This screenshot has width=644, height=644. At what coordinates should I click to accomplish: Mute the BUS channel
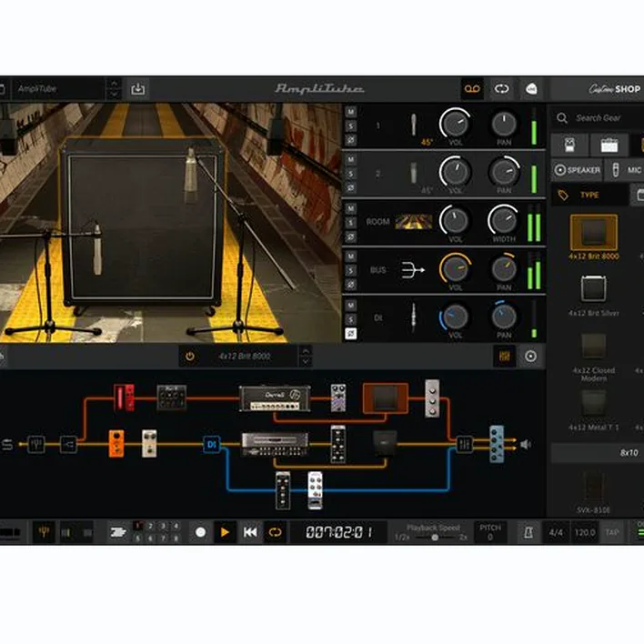[351, 257]
